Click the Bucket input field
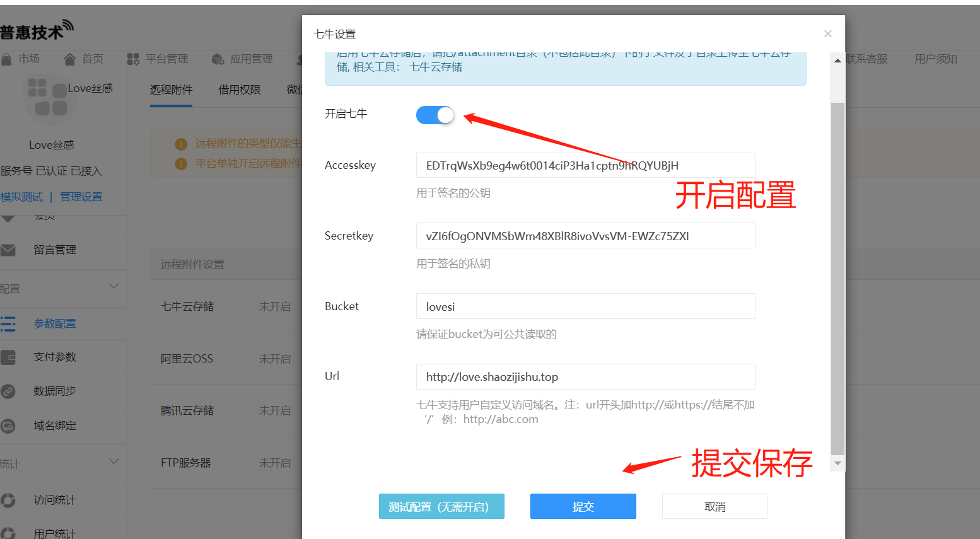 (x=585, y=306)
